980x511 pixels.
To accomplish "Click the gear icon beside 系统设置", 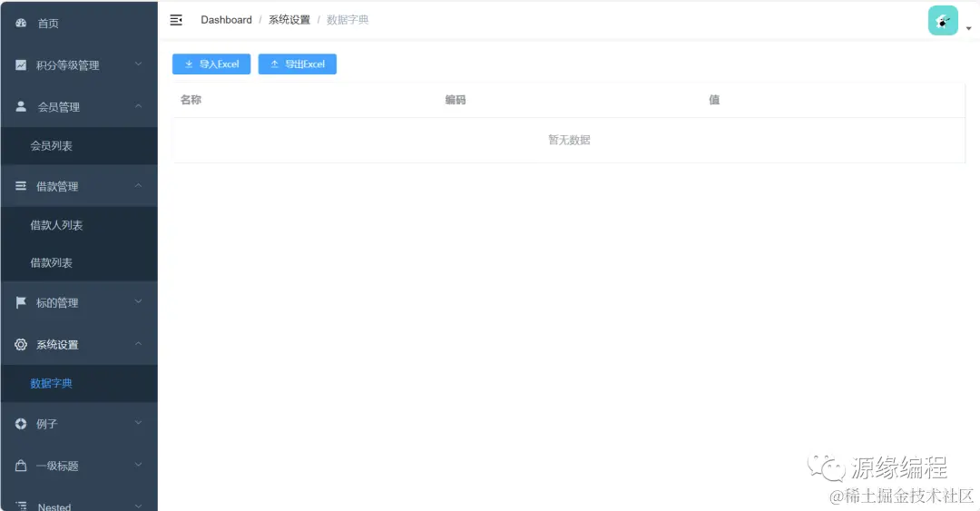I will pos(21,344).
